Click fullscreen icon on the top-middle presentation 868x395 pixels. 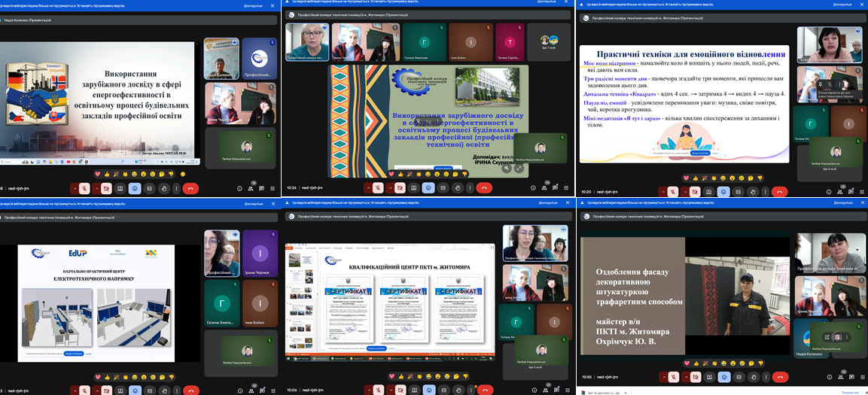519,168
